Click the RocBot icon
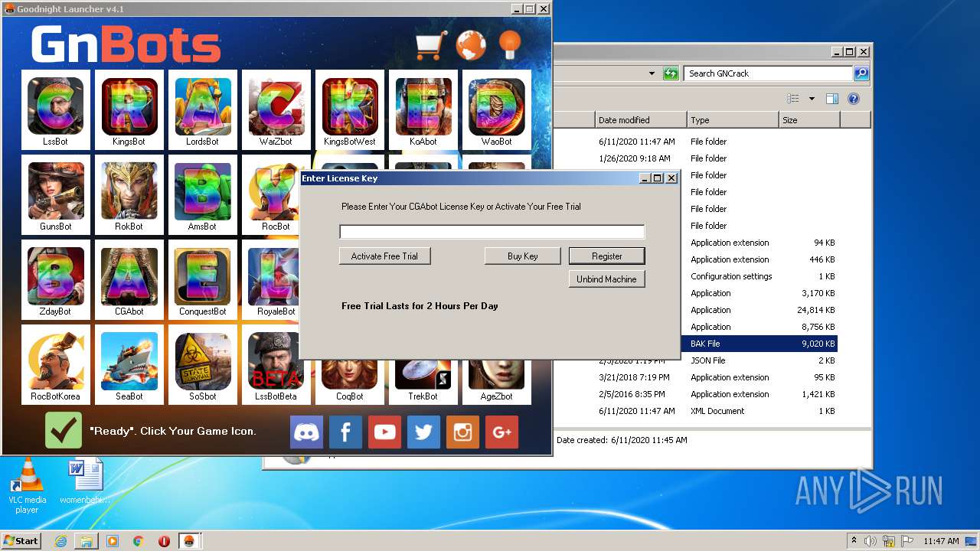 [270, 194]
